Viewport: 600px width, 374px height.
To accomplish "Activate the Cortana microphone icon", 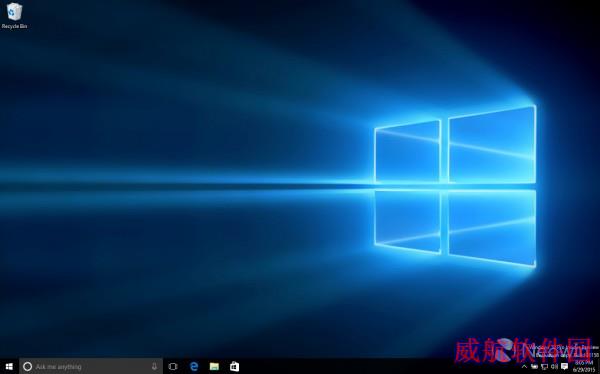I will (154, 366).
